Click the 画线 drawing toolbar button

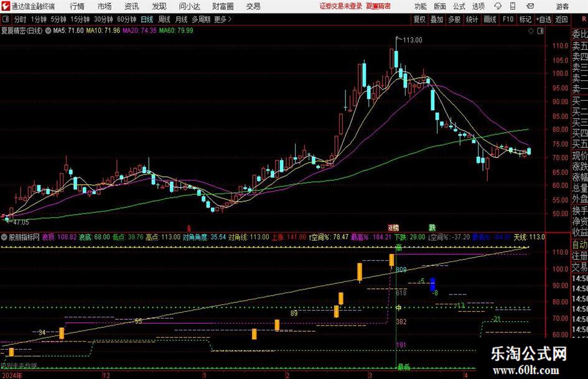point(490,19)
